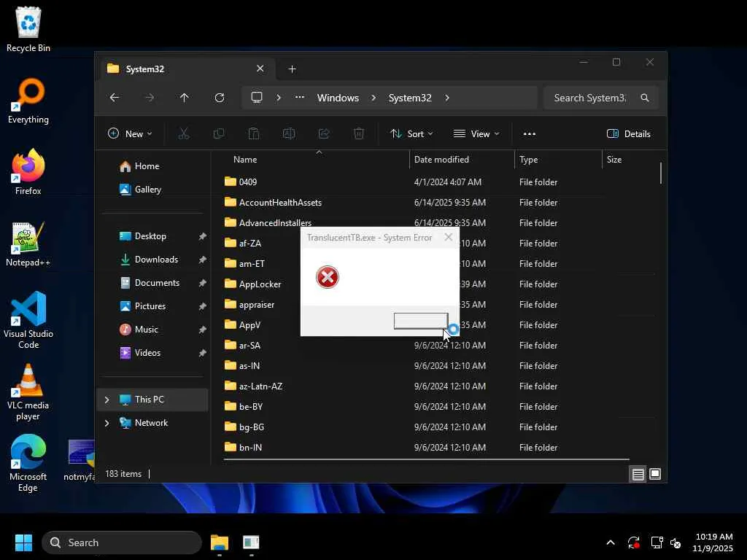Open the Sort dropdown menu

point(411,134)
